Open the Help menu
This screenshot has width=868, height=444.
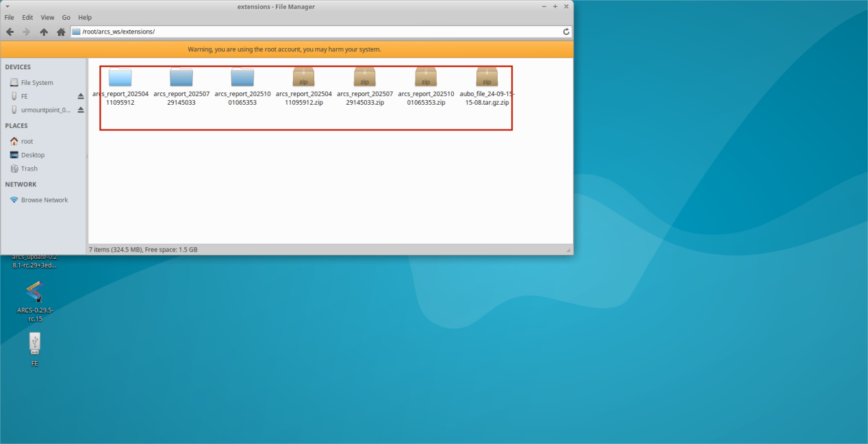coord(85,17)
